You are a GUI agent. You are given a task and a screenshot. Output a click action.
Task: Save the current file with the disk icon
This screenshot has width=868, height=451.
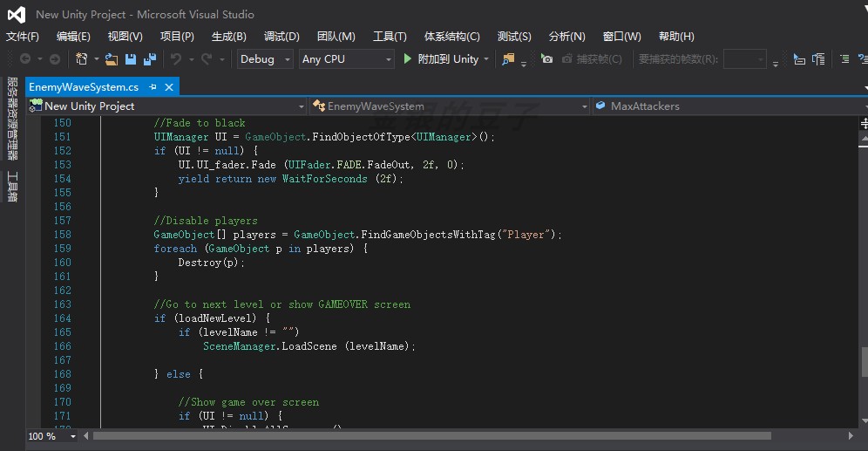[x=131, y=59]
